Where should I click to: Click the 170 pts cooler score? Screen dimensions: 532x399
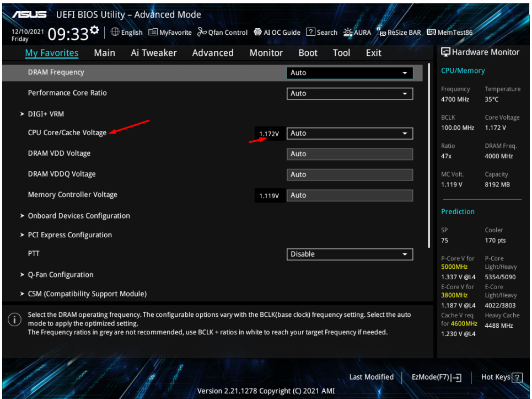[x=496, y=241]
